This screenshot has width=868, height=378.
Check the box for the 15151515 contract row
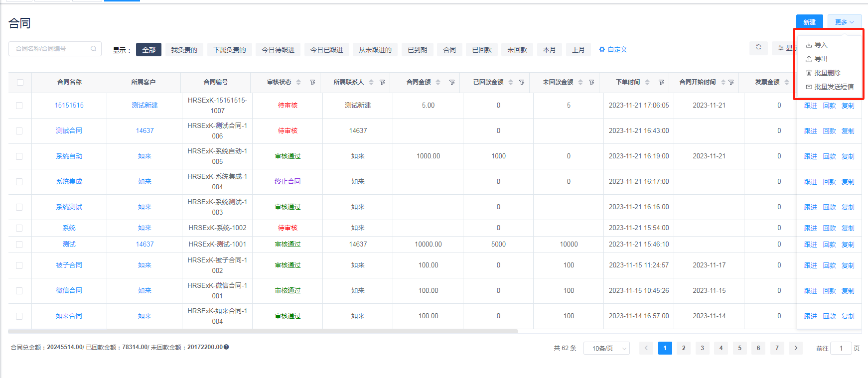(19, 106)
